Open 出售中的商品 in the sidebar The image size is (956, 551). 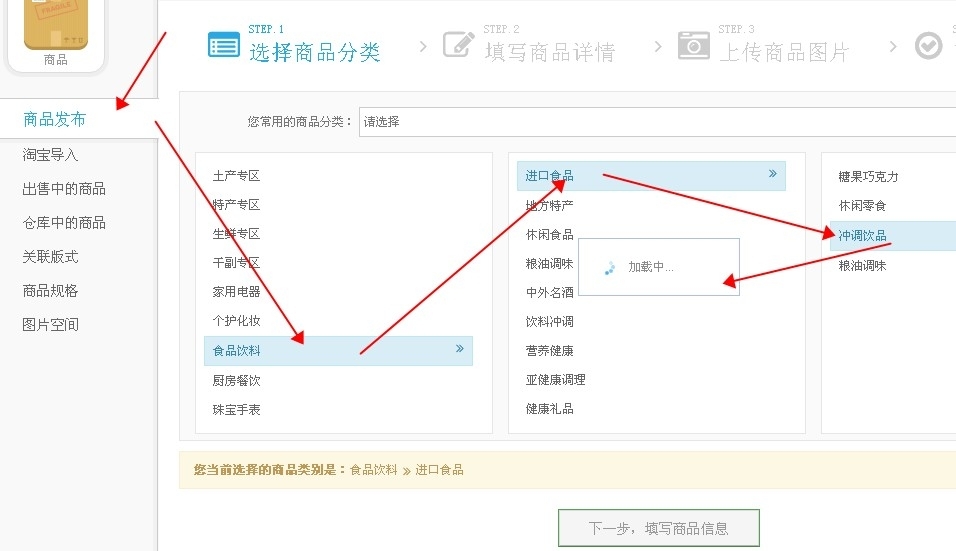pos(64,189)
